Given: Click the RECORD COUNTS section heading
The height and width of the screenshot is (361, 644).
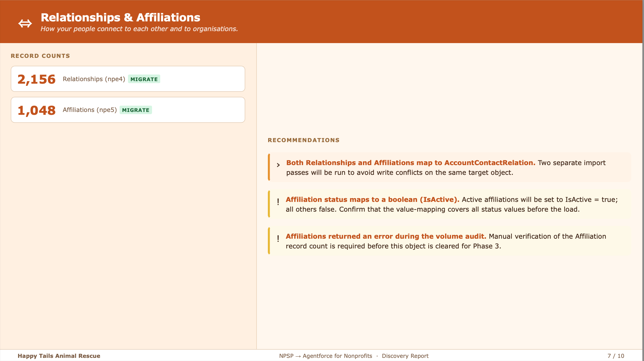Looking at the screenshot, I should pyautogui.click(x=40, y=56).
